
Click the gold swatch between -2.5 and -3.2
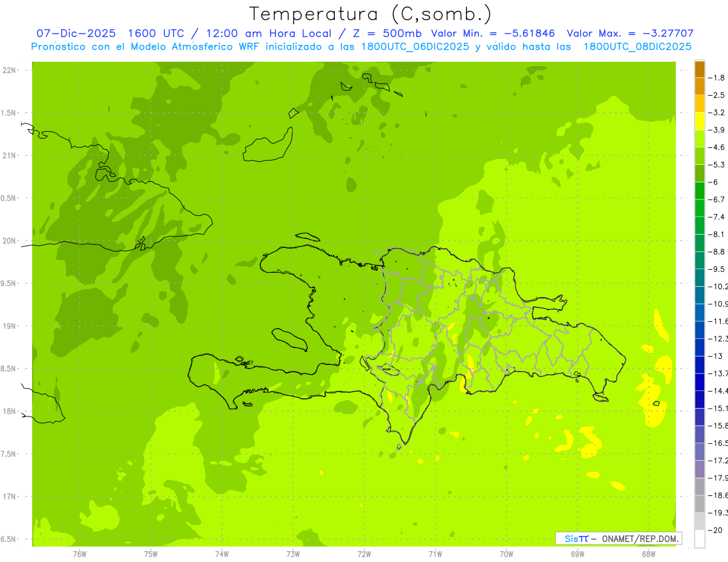(x=699, y=104)
